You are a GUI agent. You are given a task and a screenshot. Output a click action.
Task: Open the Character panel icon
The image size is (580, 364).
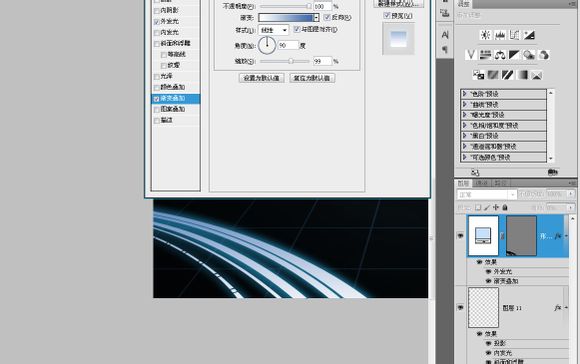point(445,35)
